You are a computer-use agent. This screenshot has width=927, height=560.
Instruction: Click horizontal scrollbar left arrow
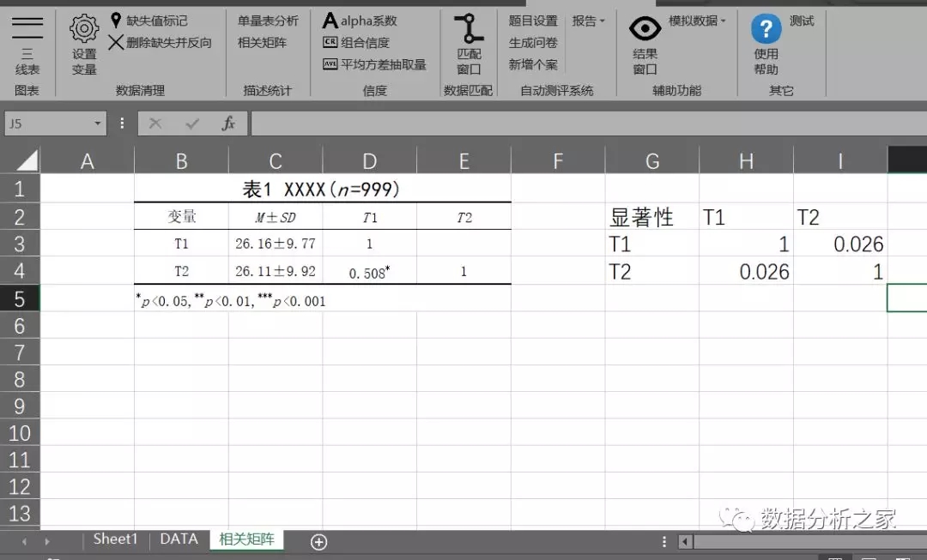point(685,542)
